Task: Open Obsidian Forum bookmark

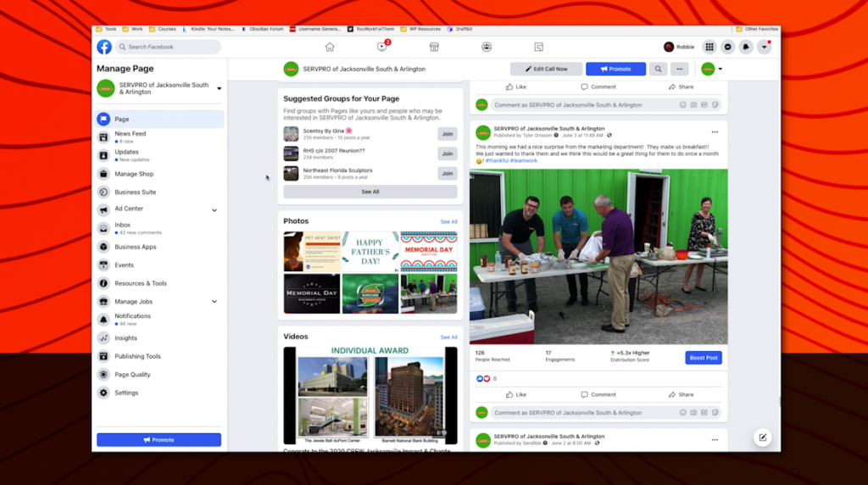Action: coord(263,29)
